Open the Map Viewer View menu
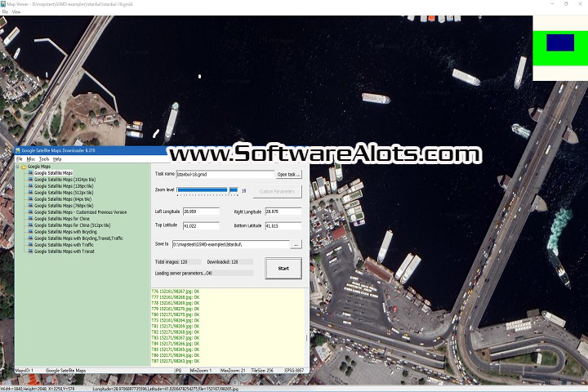The width and height of the screenshot is (588, 392). click(x=16, y=12)
